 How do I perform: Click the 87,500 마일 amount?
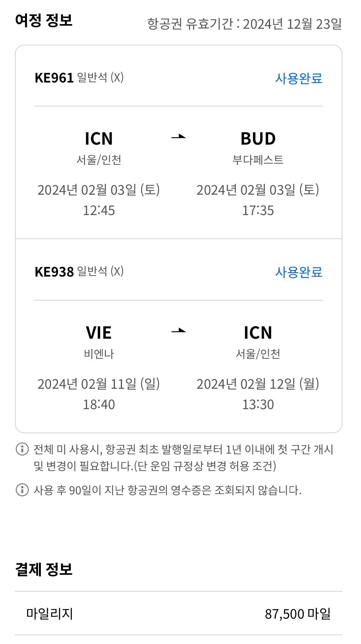tap(298, 614)
